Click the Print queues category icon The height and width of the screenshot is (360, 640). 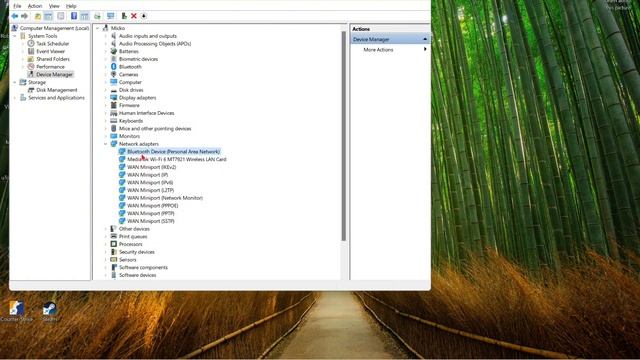coord(113,236)
